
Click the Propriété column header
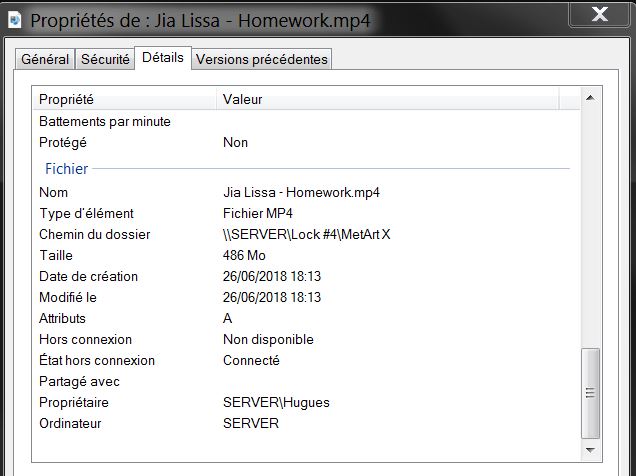click(x=125, y=99)
